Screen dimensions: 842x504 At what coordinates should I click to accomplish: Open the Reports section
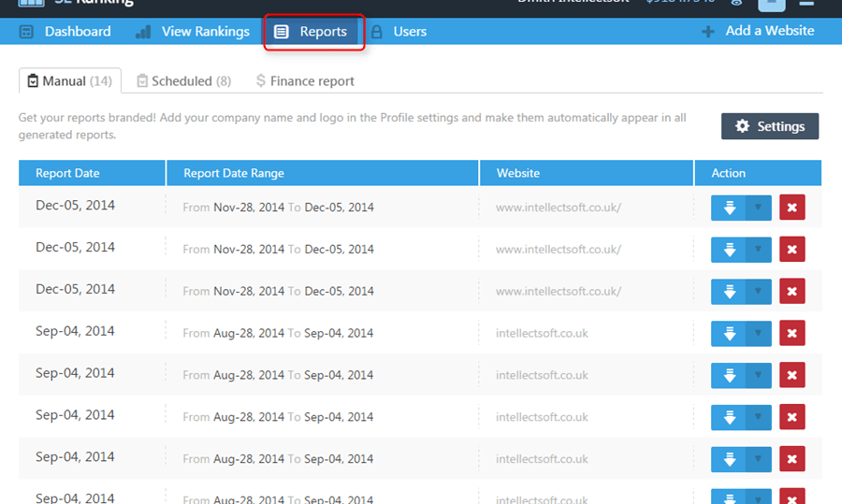(311, 31)
